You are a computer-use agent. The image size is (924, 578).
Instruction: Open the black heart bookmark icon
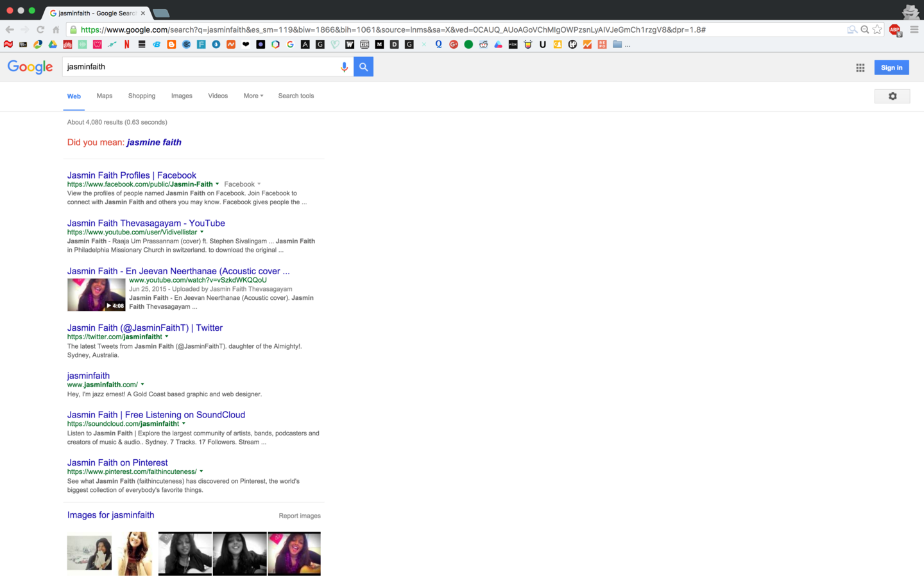click(245, 44)
